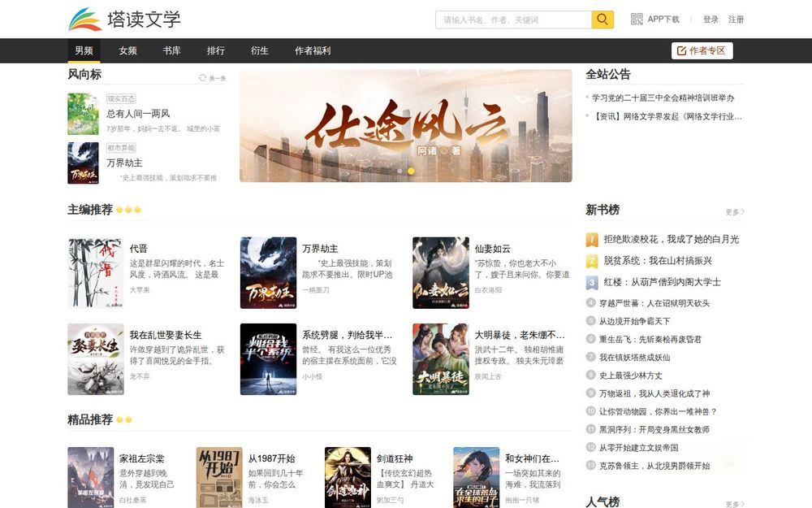Open the 和女神们在 book cover
Image resolution: width=812 pixels, height=508 pixels.
[x=476, y=477]
